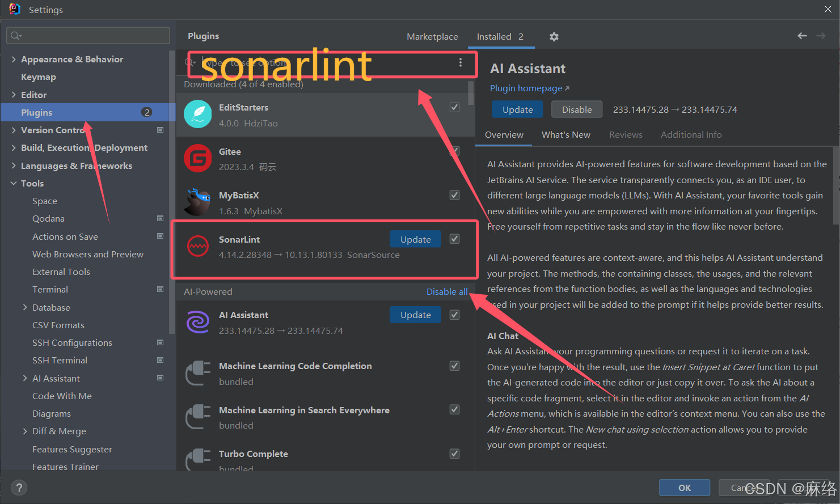Click the AI Assistant plugin icon
Viewport: 840px width, 504px height.
point(197,321)
